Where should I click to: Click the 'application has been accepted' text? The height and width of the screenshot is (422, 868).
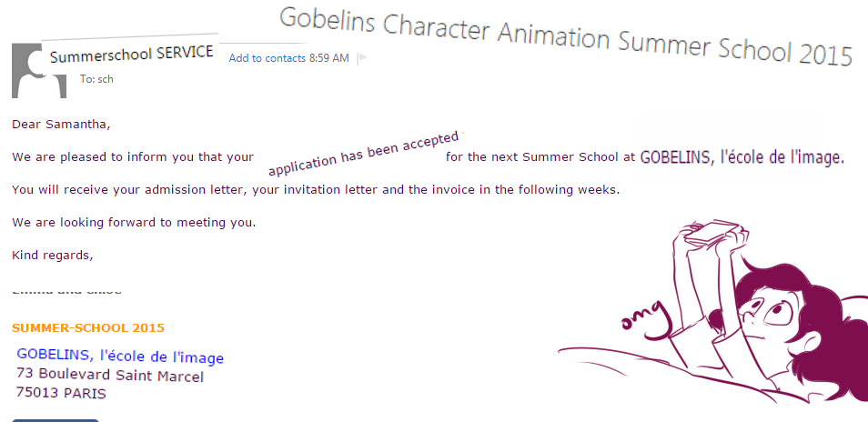(x=364, y=153)
